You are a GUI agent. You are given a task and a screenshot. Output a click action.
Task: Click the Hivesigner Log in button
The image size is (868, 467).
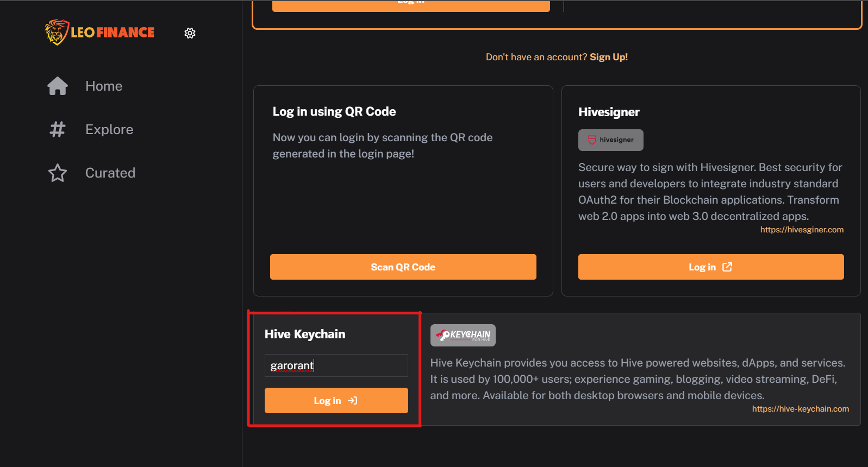tap(711, 267)
